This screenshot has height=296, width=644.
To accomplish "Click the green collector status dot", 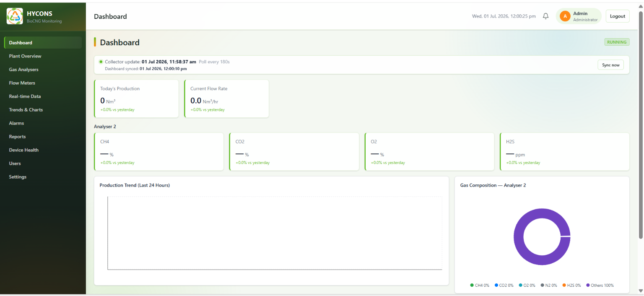I will click(101, 62).
